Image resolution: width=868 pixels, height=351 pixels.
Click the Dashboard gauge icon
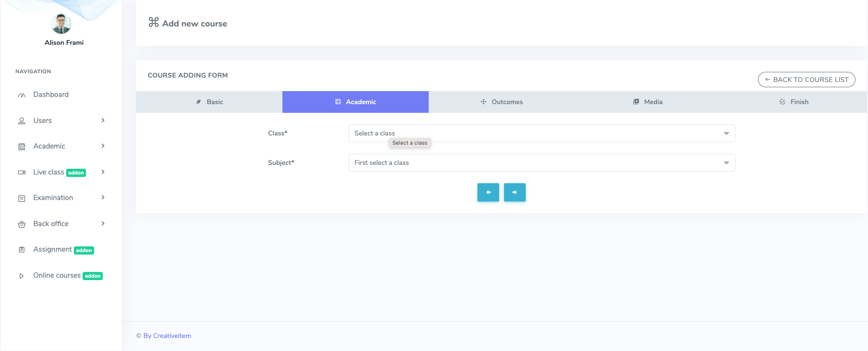22,95
